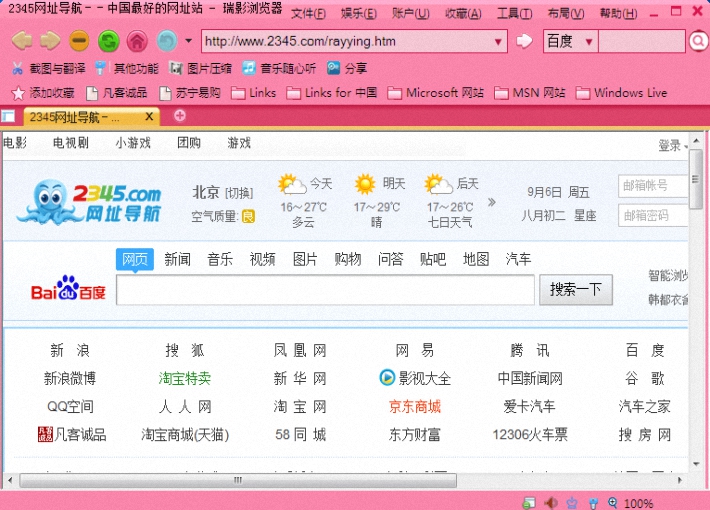Open the 登录 login dropdown

[x=673, y=145]
